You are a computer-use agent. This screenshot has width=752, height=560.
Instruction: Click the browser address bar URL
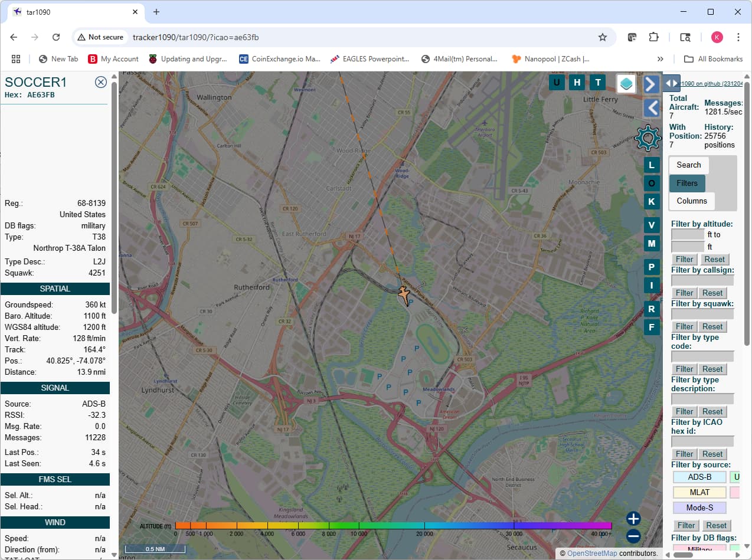coord(195,37)
